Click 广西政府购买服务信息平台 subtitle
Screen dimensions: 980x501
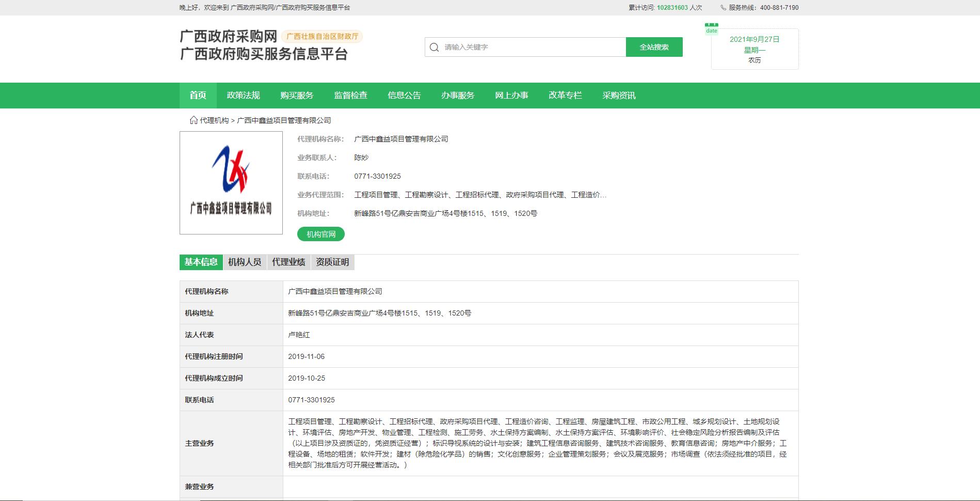(x=264, y=54)
